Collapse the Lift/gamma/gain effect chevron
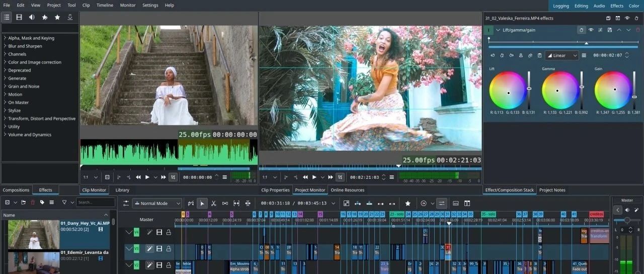The image size is (644, 274). tap(498, 30)
